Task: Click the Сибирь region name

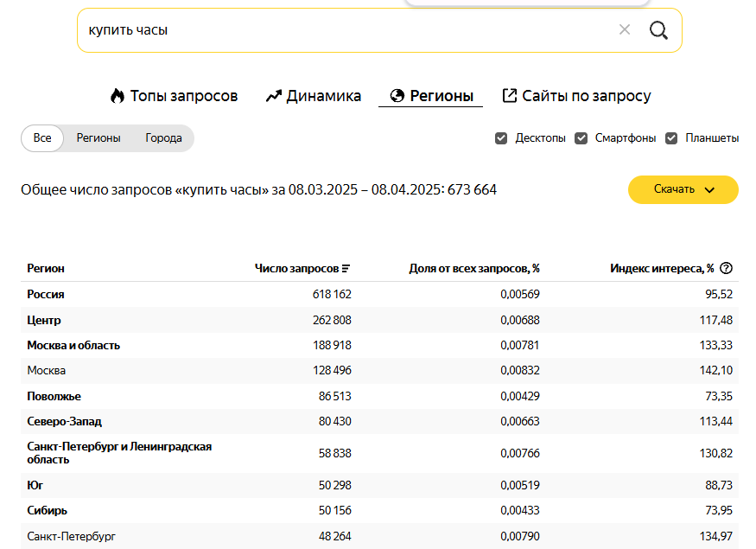Action: (47, 510)
